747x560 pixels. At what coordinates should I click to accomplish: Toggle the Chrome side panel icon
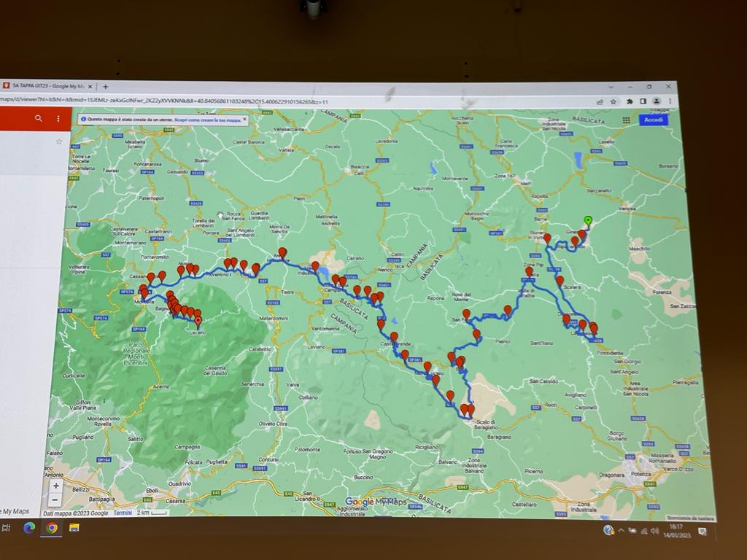pyautogui.click(x=643, y=101)
